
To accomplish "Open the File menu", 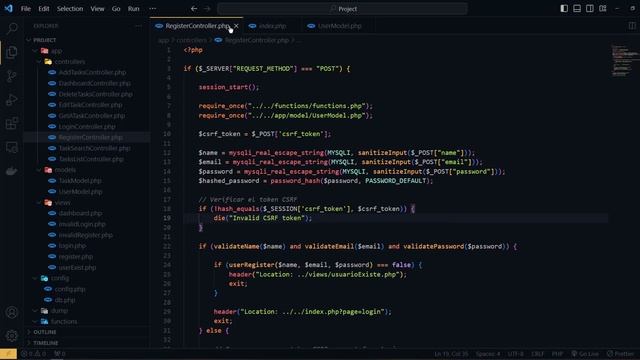I will pos(26,9).
